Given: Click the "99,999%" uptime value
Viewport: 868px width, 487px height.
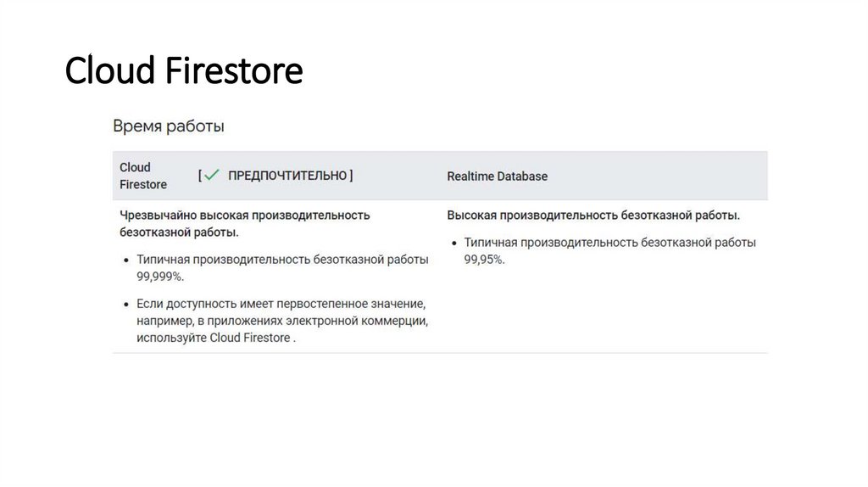Looking at the screenshot, I should coord(160,277).
